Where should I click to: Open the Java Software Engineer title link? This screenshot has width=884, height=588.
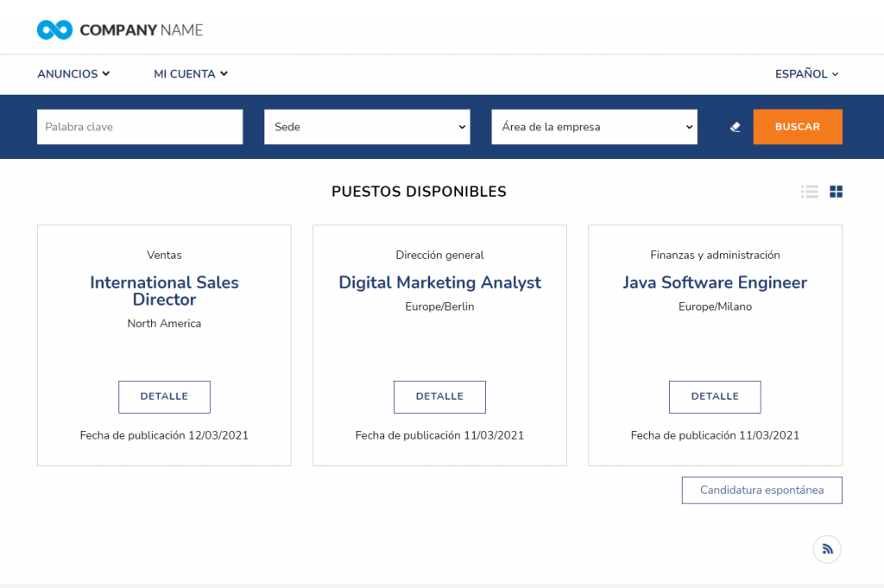715,282
